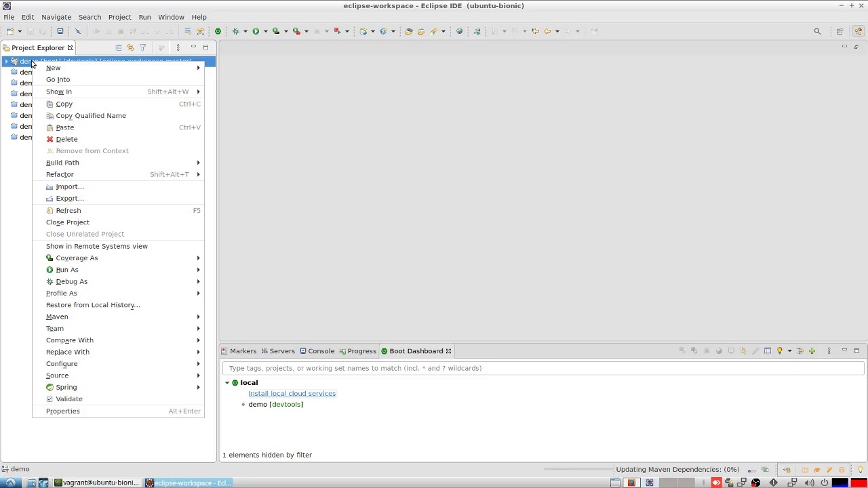Switch to the Console tab

[317, 351]
